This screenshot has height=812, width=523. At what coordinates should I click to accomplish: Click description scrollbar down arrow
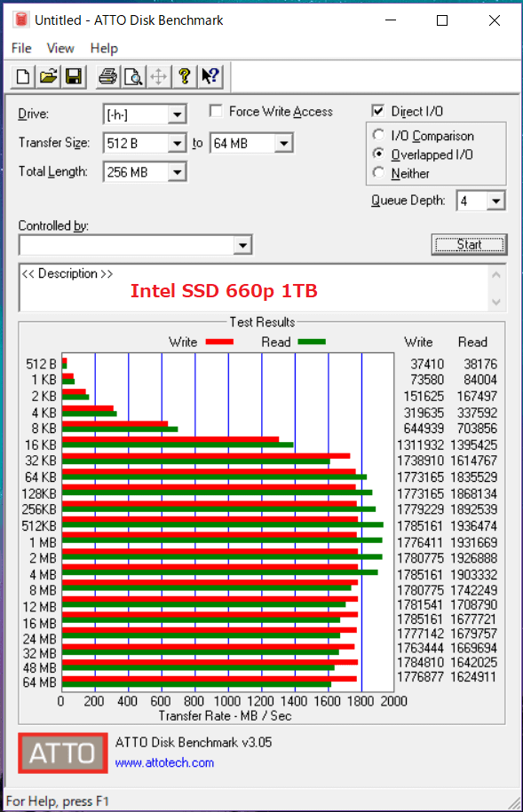pyautogui.click(x=496, y=302)
